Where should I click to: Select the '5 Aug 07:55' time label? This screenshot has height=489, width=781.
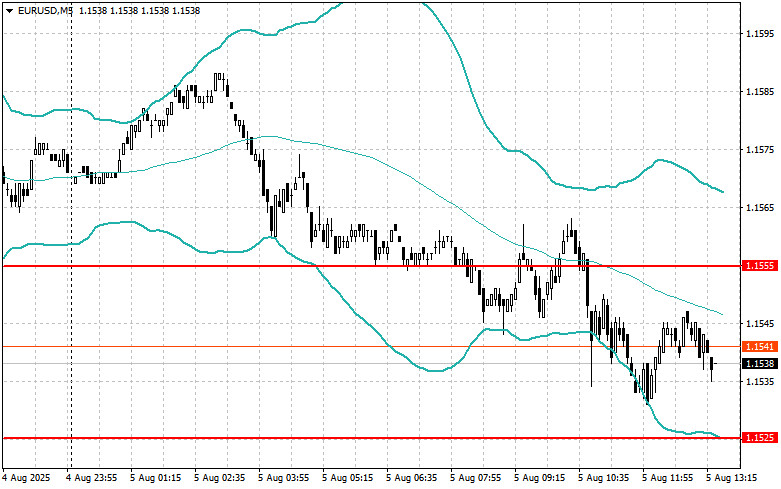476,478
